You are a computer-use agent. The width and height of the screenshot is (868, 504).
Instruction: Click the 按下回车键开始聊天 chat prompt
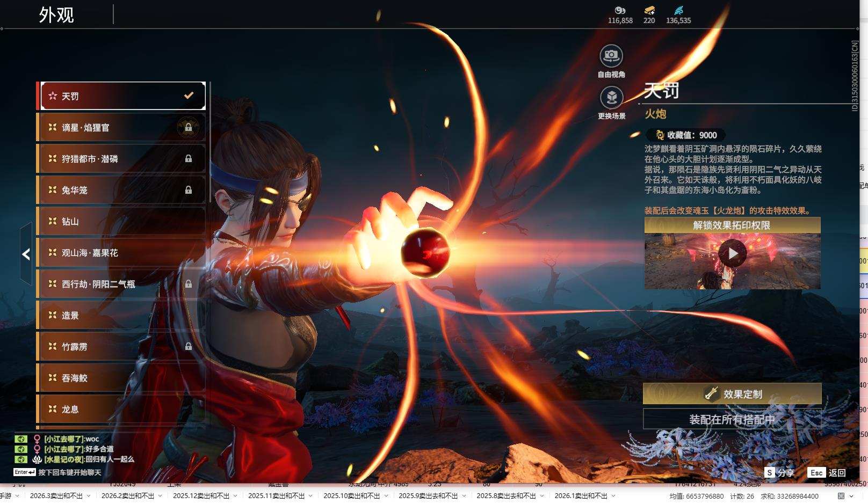pyautogui.click(x=70, y=472)
